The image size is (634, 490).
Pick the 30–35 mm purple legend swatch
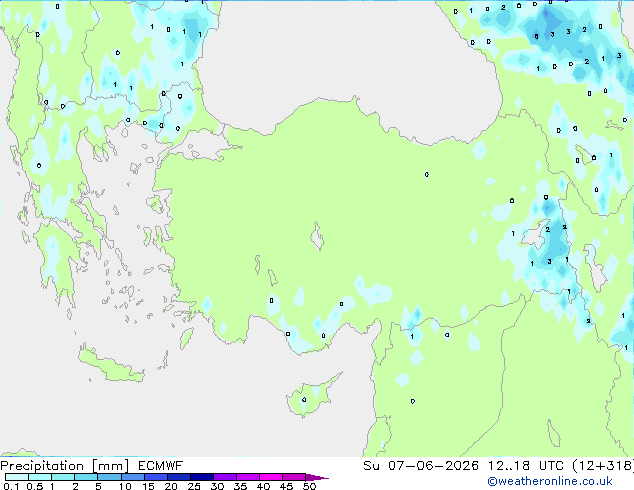(x=224, y=477)
